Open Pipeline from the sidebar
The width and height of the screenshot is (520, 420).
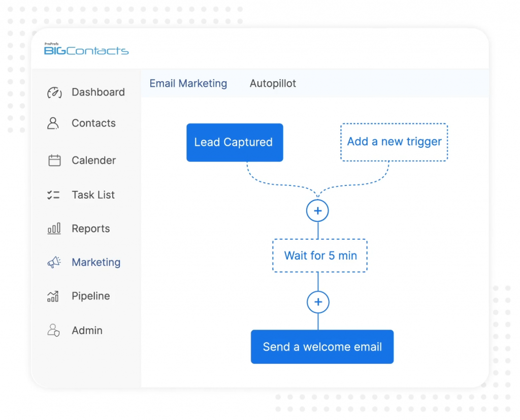[x=90, y=296]
